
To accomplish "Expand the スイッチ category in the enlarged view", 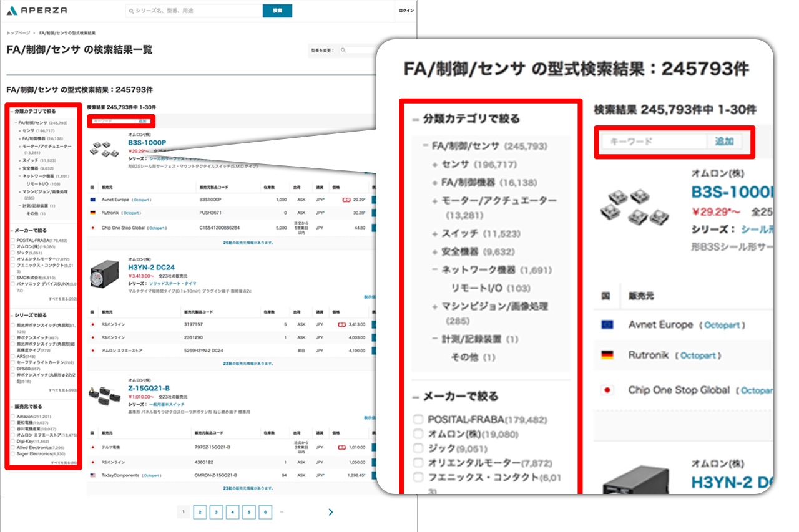I will (435, 233).
